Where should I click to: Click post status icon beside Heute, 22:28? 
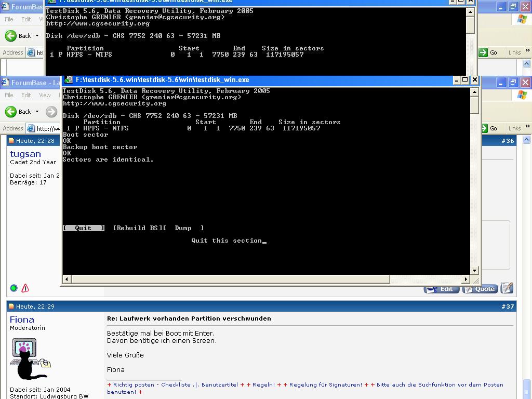coord(11,141)
